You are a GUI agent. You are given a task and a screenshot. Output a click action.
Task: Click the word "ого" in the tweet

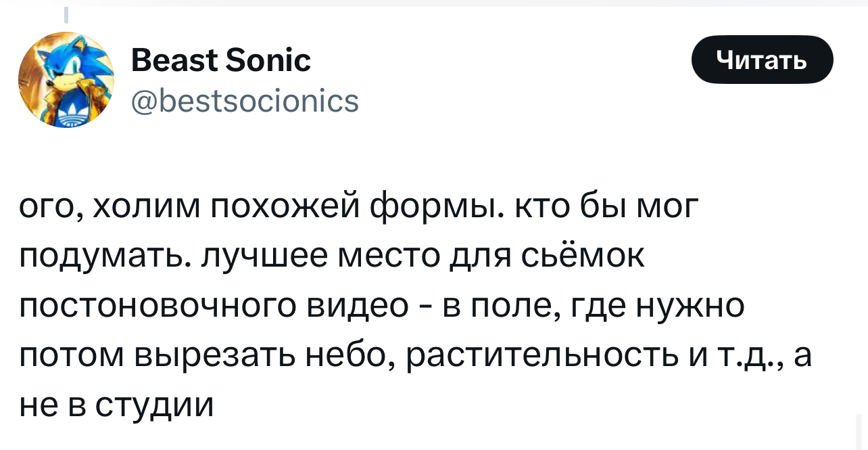point(46,208)
